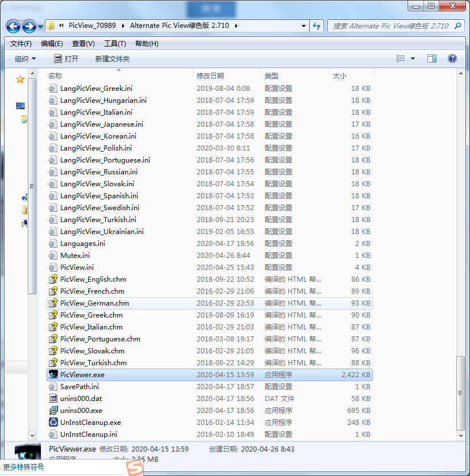Click the 打开 toolbar button
This screenshot has width=470, height=476.
tap(66, 59)
